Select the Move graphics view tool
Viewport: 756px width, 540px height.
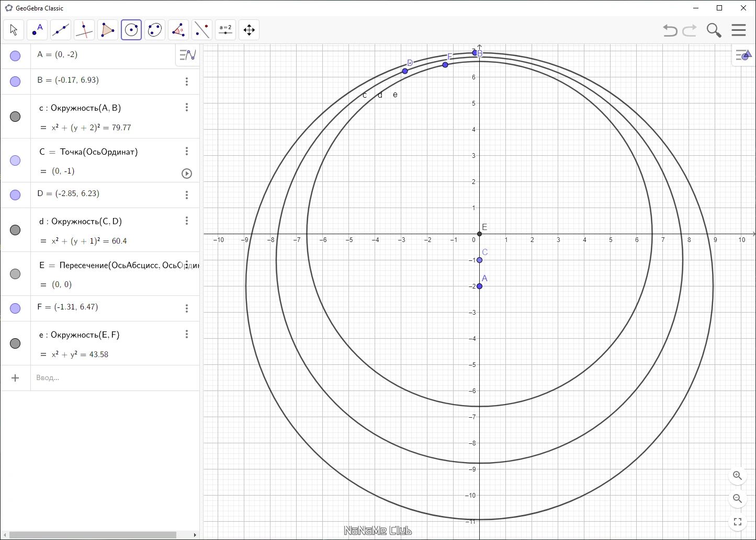point(249,30)
